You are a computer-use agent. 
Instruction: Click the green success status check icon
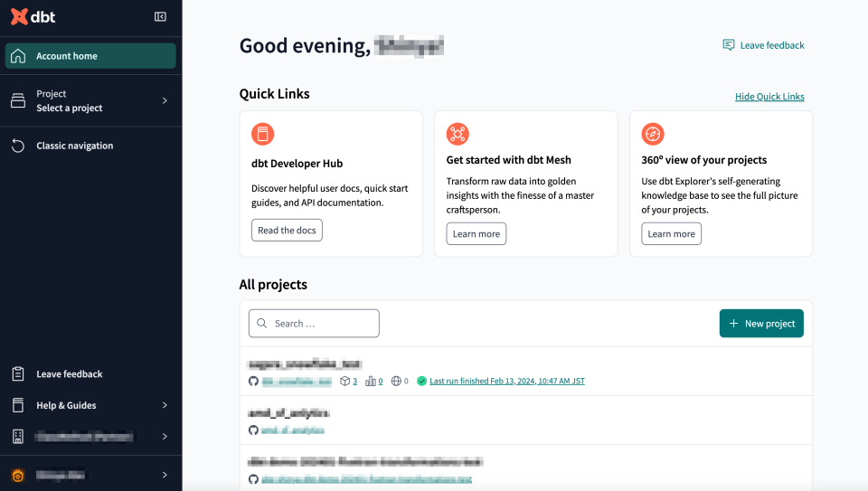(421, 382)
